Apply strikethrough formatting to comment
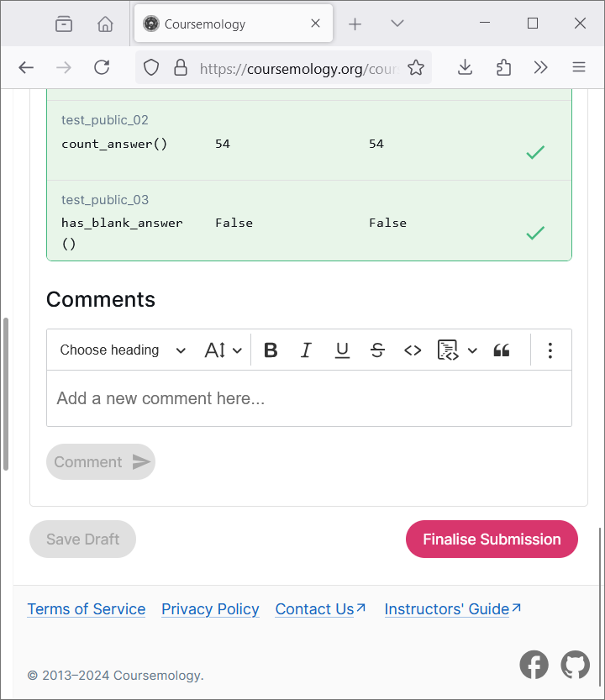The image size is (605, 700). tap(377, 350)
